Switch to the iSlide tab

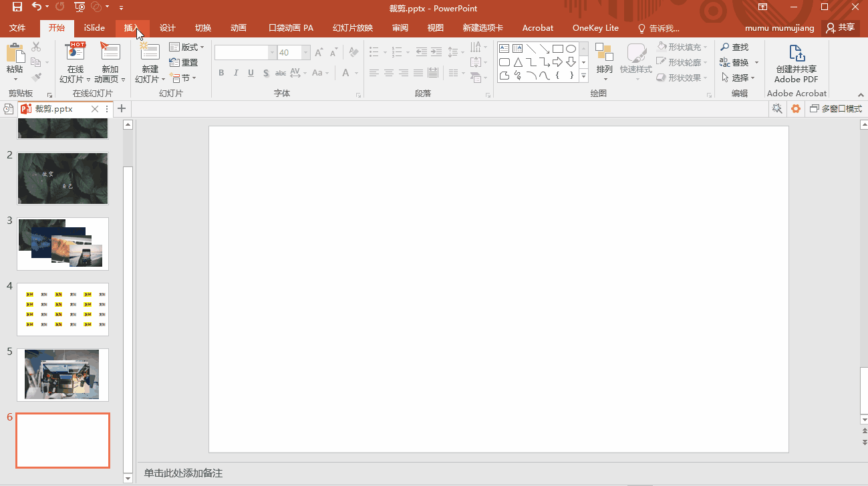pyautogui.click(x=94, y=28)
